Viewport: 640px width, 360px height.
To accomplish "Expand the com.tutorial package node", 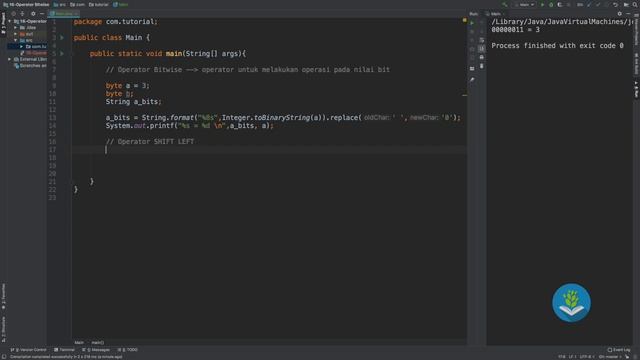I will (22, 47).
